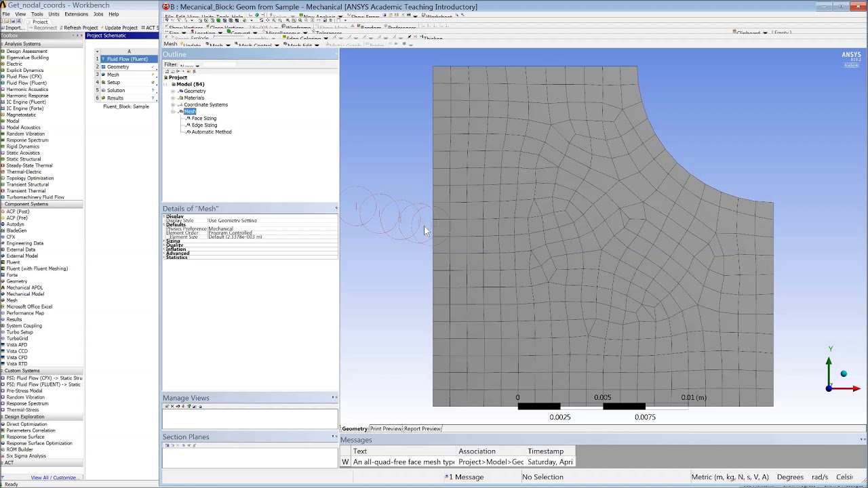
Task: Select Static Structural analysis system
Action: pyautogui.click(x=24, y=159)
